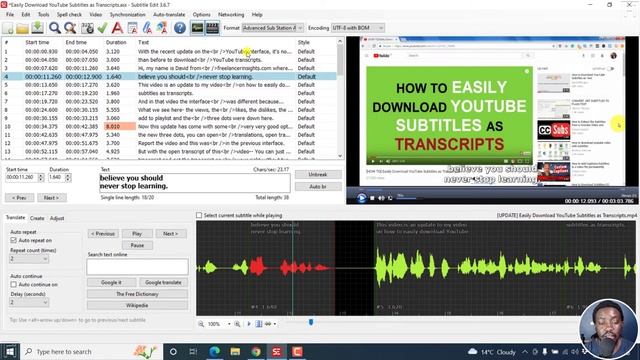Toggle the waveform display toolbar icon
The width and height of the screenshot is (640, 360).
pos(197,28)
